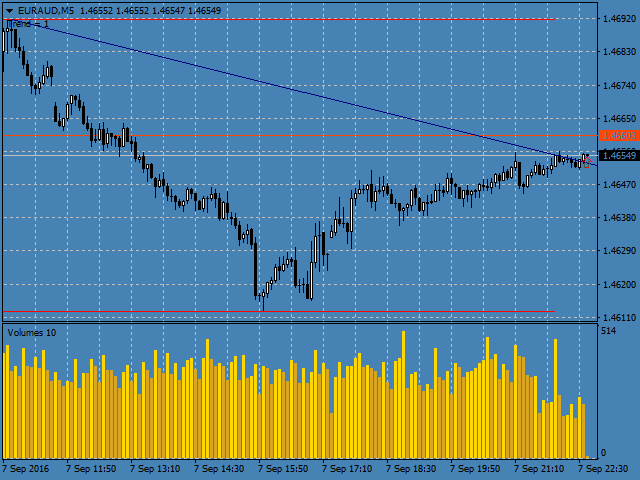Select the 1.46740 price axis label
Viewport: 640px width, 480px height.
coord(619,85)
